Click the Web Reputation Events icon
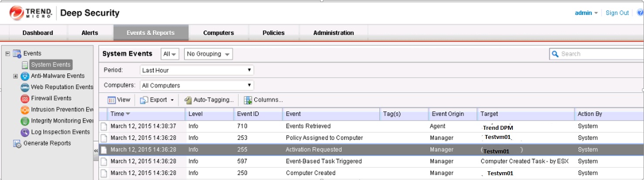Viewport: 644px width, 180px height. [25, 87]
